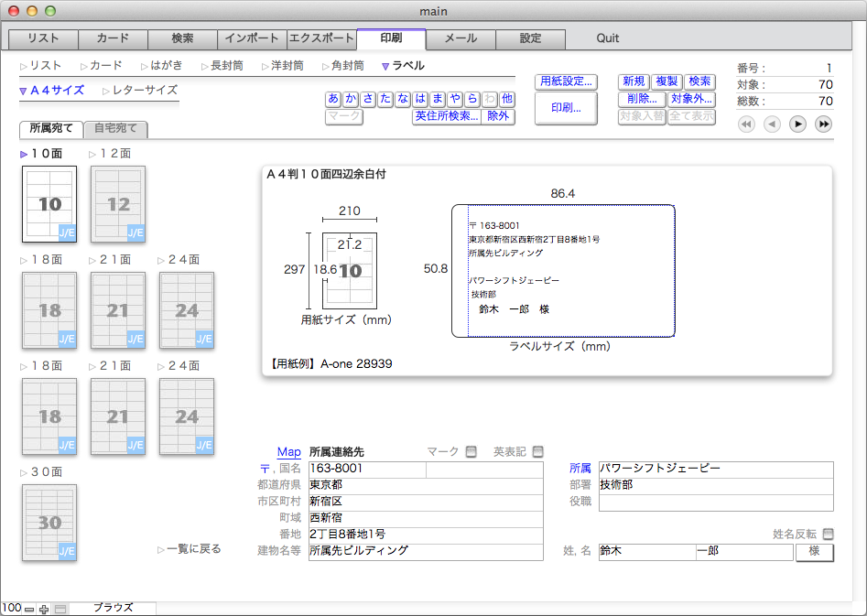Select the 10-label sheet layout thumbnail
The width and height of the screenshot is (867, 616).
point(49,203)
